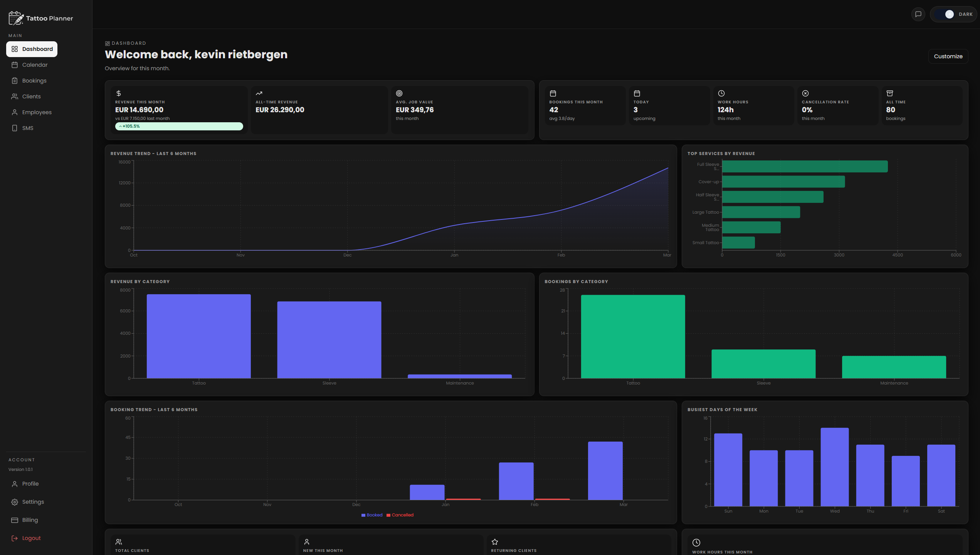Open the Calendar menu entry

coord(35,65)
